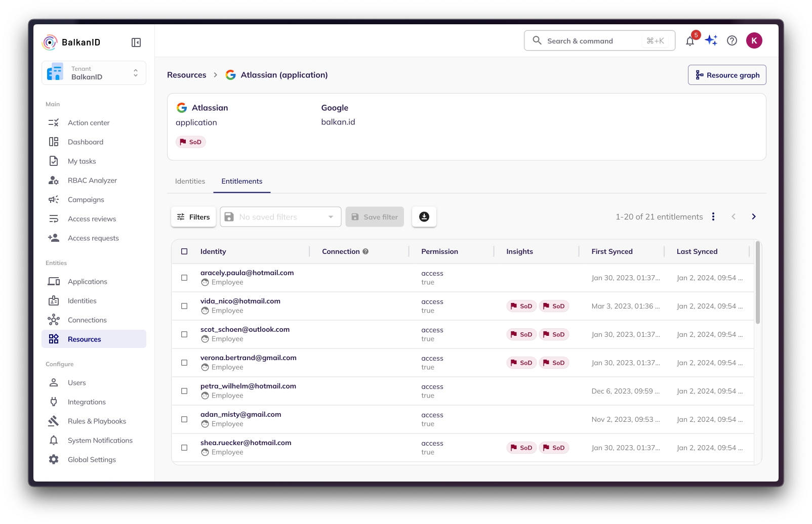Switch to the Identities tab
The height and width of the screenshot is (524, 812).
point(190,181)
